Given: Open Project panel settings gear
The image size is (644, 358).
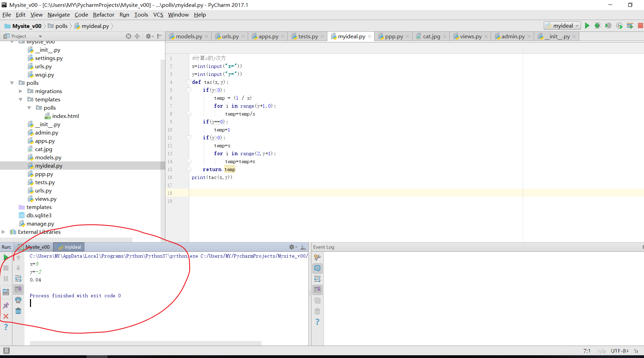Looking at the screenshot, I should tap(149, 36).
